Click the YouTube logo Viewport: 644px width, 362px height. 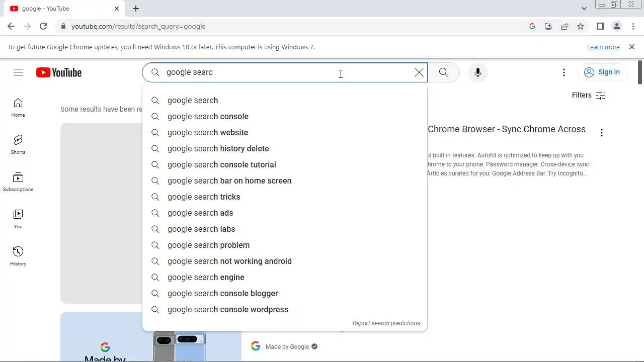point(59,72)
